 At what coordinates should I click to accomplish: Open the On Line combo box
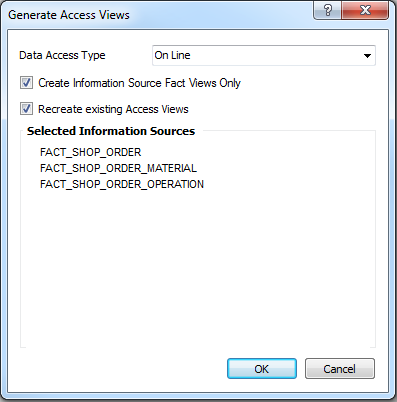[264, 55]
